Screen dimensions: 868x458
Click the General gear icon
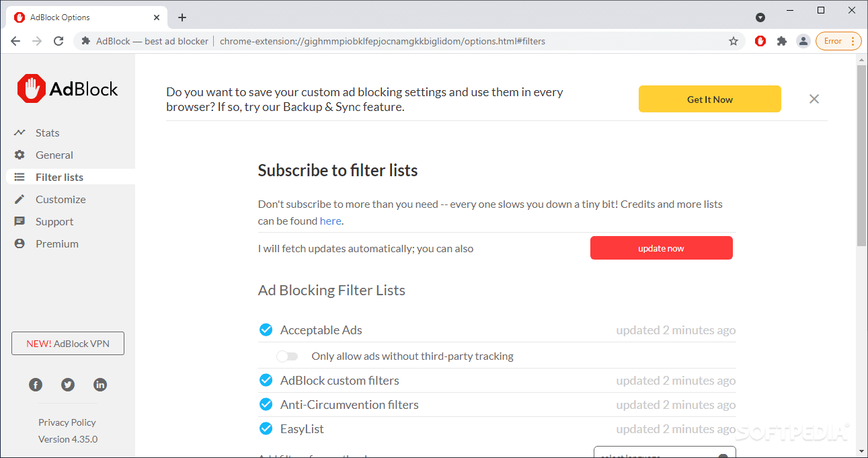point(19,155)
